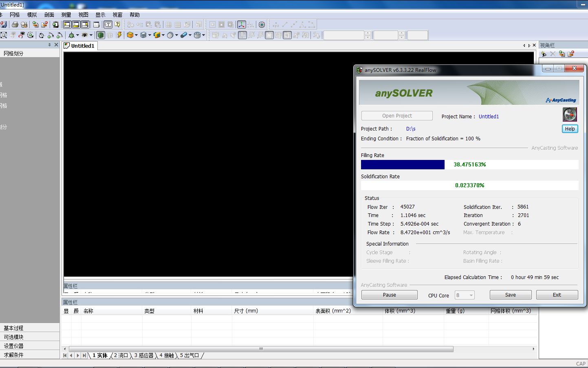Image resolution: width=588 pixels, height=368 pixels.
Task: Pause the anySOLVER calculation
Action: (x=389, y=295)
